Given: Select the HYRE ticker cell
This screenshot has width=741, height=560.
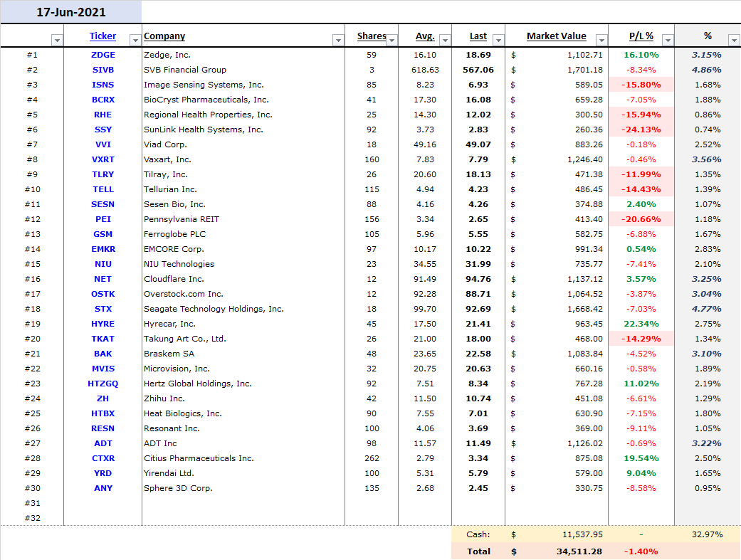Looking at the screenshot, I should click(x=103, y=324).
